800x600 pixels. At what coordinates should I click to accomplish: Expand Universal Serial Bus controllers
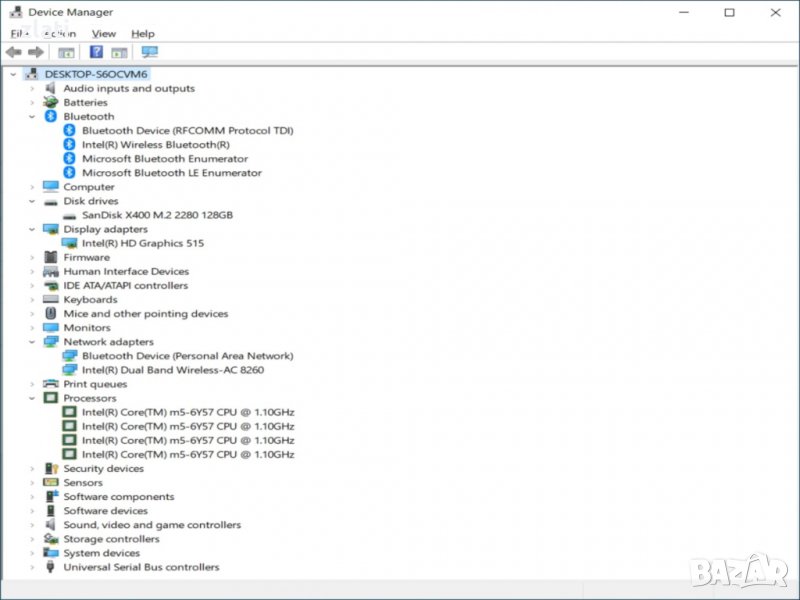click(32, 567)
